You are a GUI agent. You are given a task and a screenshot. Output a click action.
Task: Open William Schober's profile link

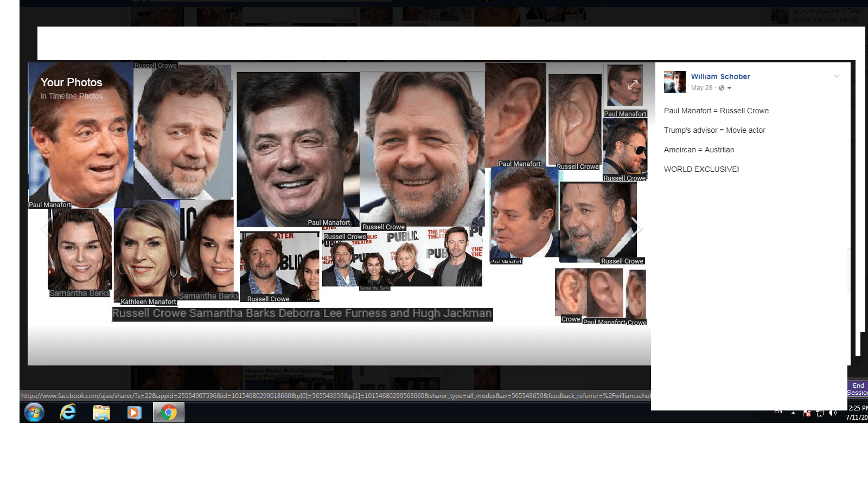coord(720,76)
